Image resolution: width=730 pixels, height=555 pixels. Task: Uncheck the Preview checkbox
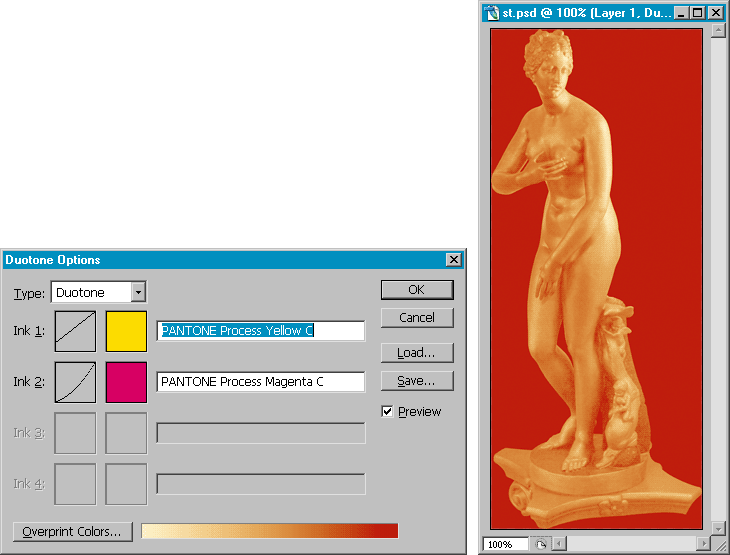[387, 412]
